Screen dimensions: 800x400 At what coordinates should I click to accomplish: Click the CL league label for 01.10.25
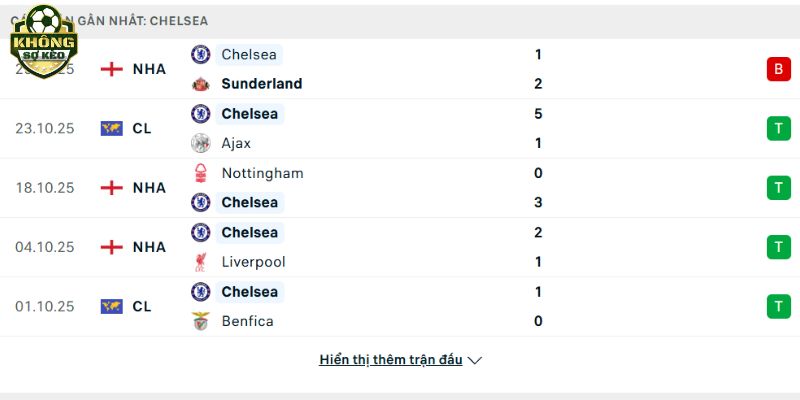[x=142, y=306]
